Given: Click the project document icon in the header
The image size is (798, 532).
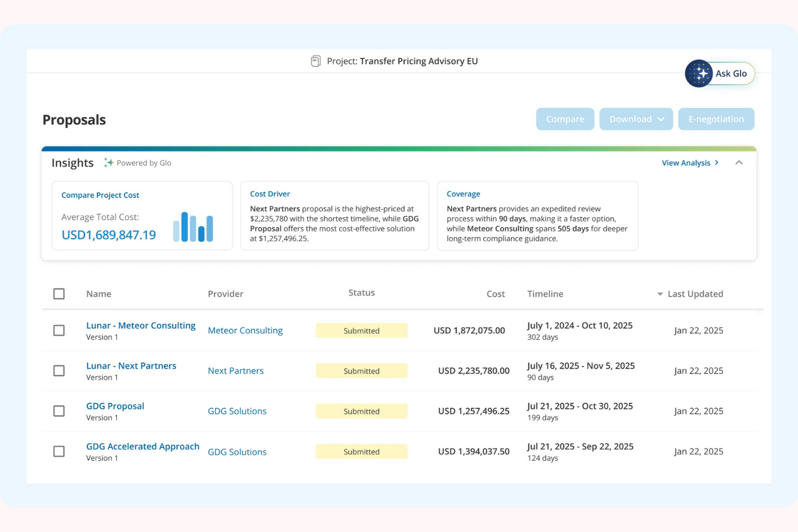Looking at the screenshot, I should tap(315, 61).
